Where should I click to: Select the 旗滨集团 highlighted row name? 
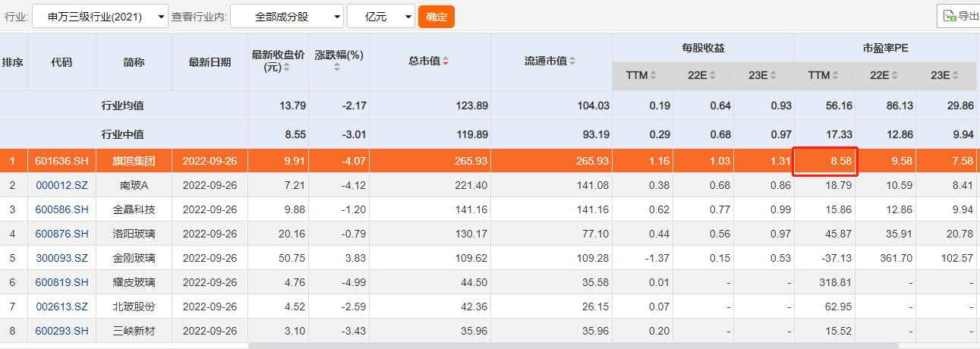pos(134,161)
